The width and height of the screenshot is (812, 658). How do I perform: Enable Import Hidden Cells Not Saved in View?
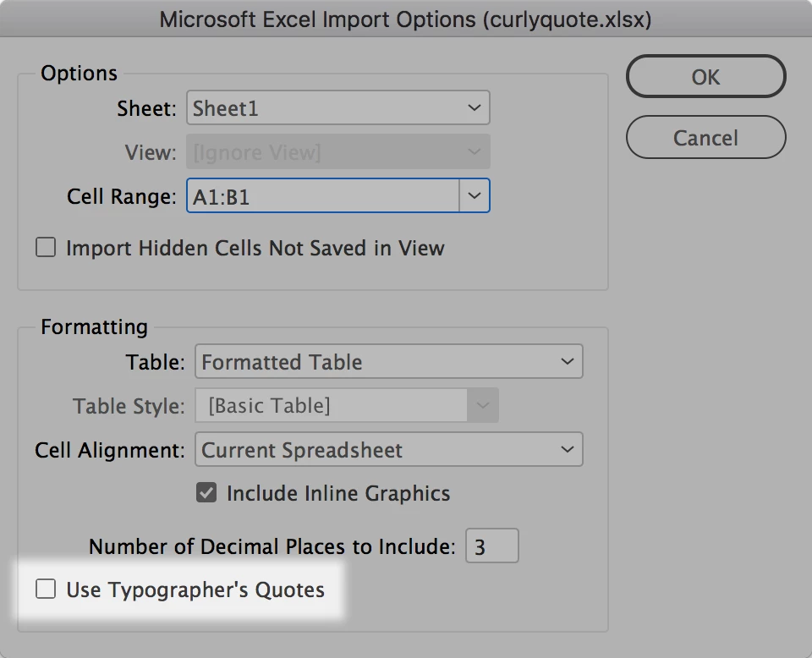pyautogui.click(x=46, y=248)
